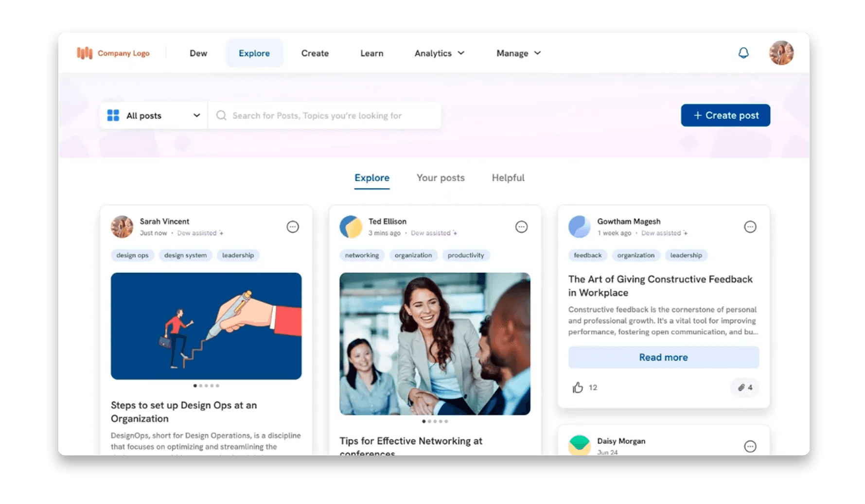Switch to the Helpful tab
Image resolution: width=865 pixels, height=504 pixels.
(508, 178)
